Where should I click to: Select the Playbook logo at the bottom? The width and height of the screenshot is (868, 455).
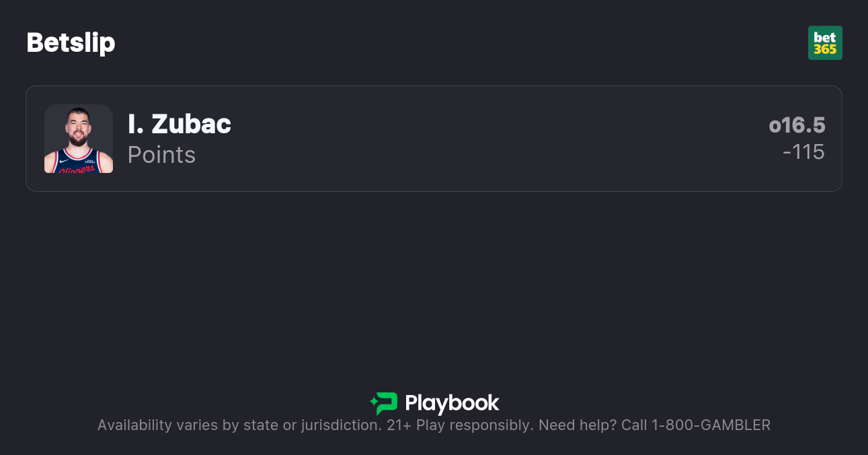coord(434,403)
